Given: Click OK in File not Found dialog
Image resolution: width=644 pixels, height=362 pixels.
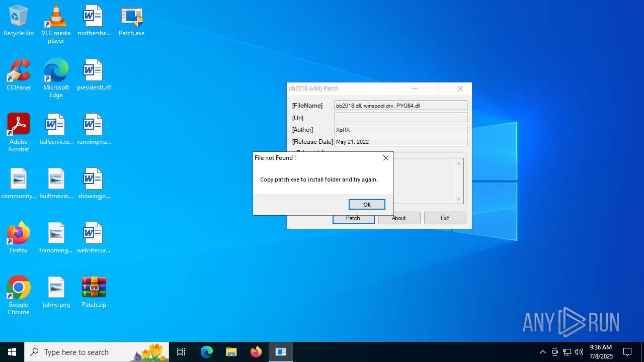Looking at the screenshot, I should coord(367,205).
